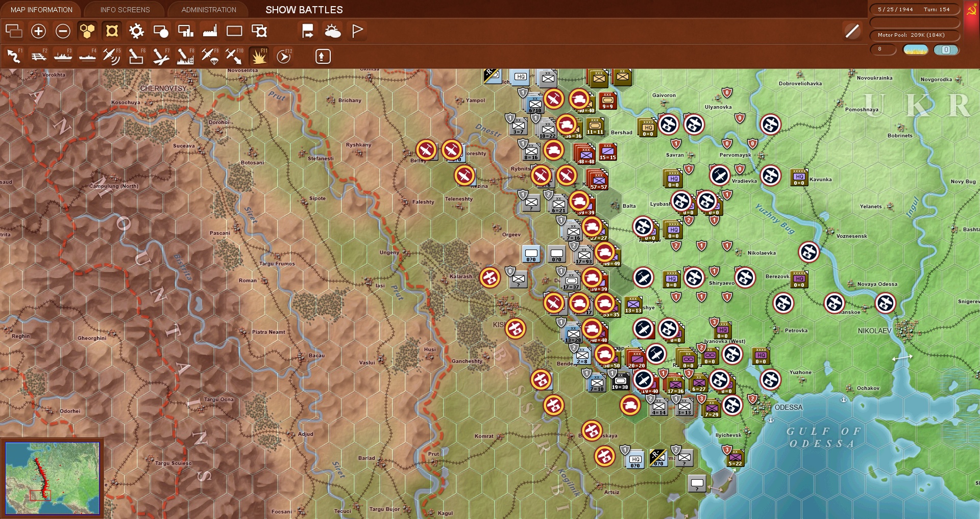The width and height of the screenshot is (980, 519).
Task: Toggle the yellow hex grid display
Action: tap(87, 31)
